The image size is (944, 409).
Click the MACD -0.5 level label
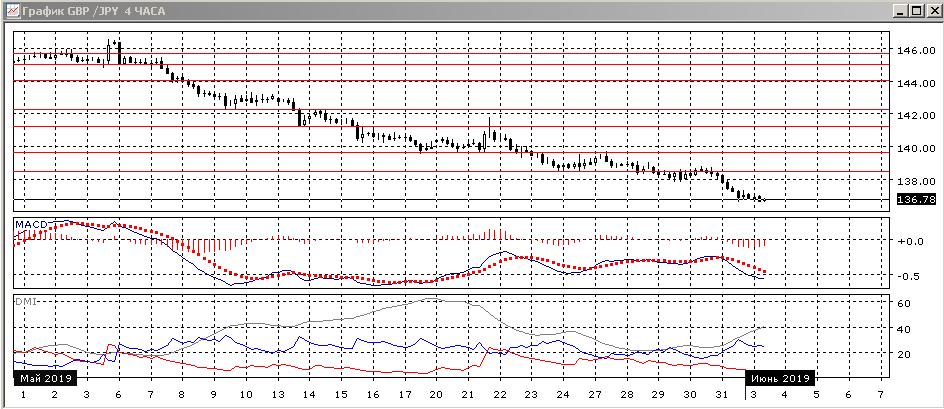click(908, 276)
